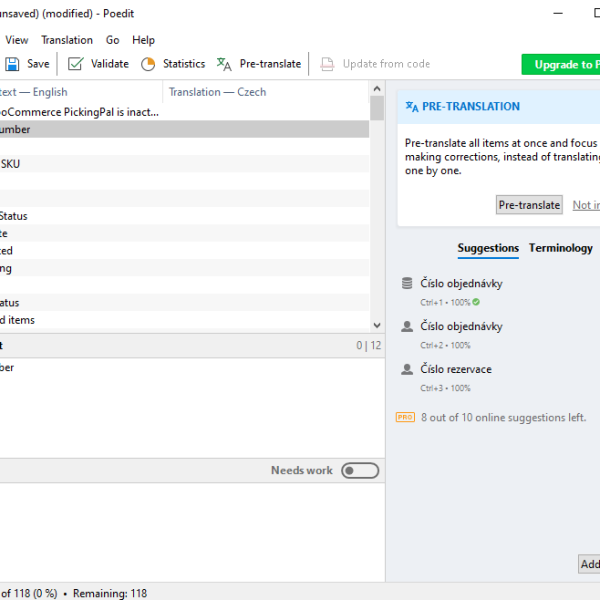Switch to the Terminology tab

coord(560,248)
